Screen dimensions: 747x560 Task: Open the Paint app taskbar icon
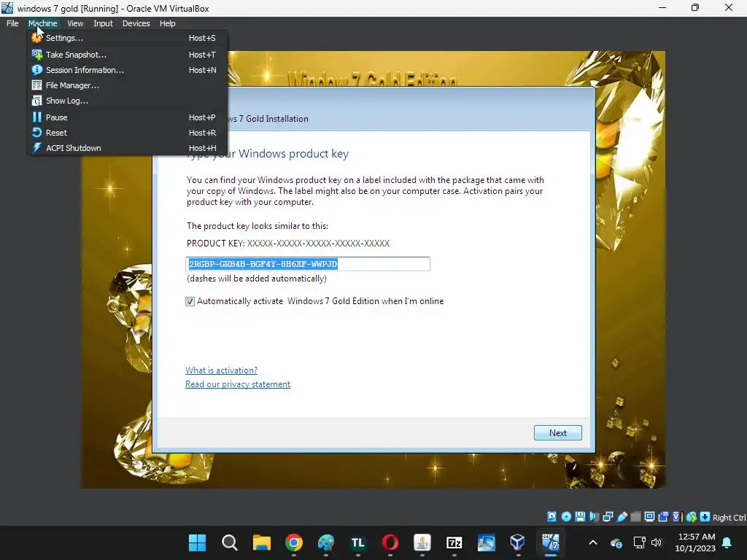[326, 542]
